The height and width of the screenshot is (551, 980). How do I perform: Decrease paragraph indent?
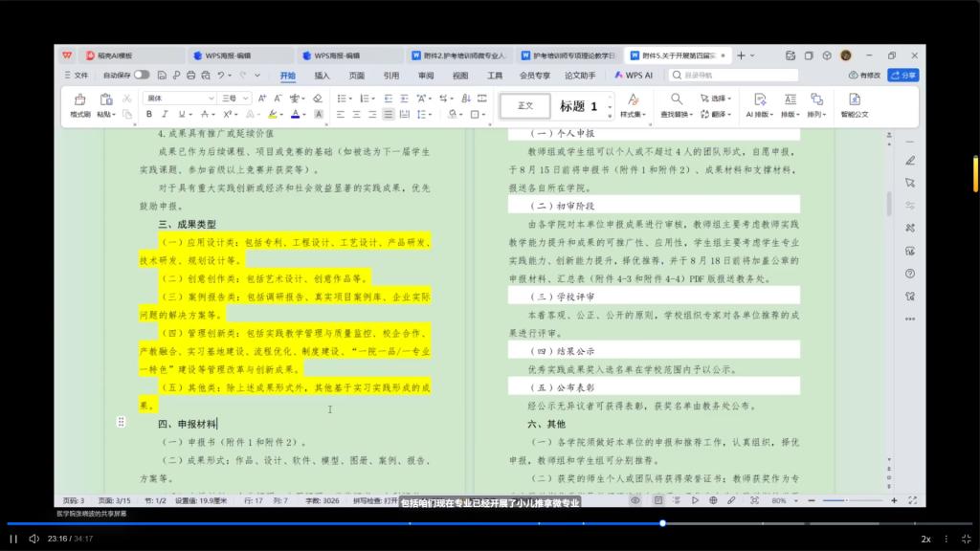[x=389, y=99]
